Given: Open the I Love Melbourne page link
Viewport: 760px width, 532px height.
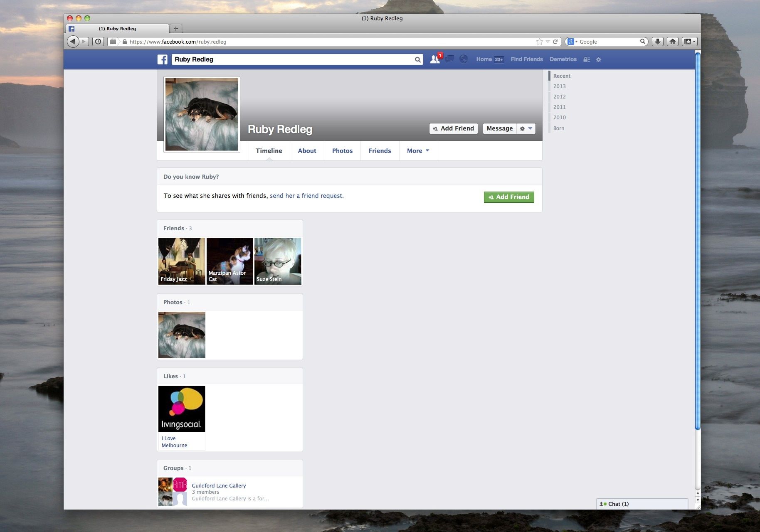Looking at the screenshot, I should point(174,442).
